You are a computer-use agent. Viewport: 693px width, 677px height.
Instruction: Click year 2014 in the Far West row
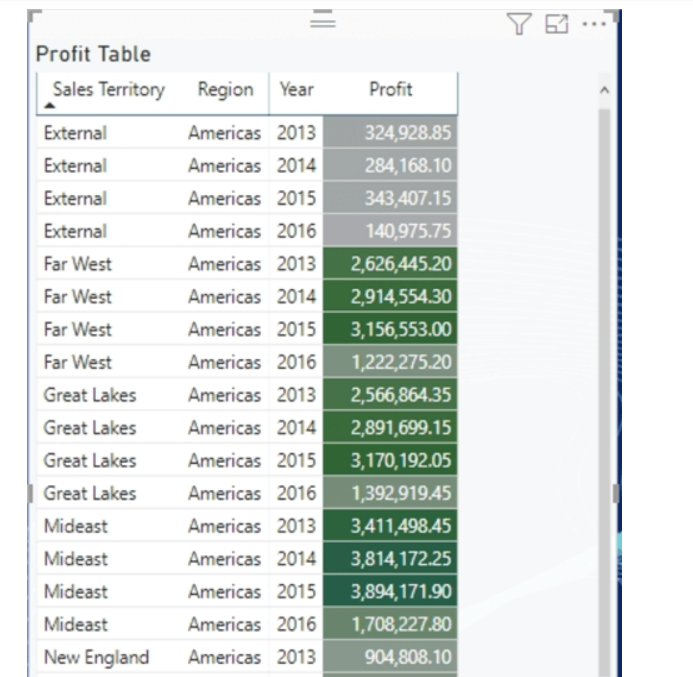tap(296, 297)
